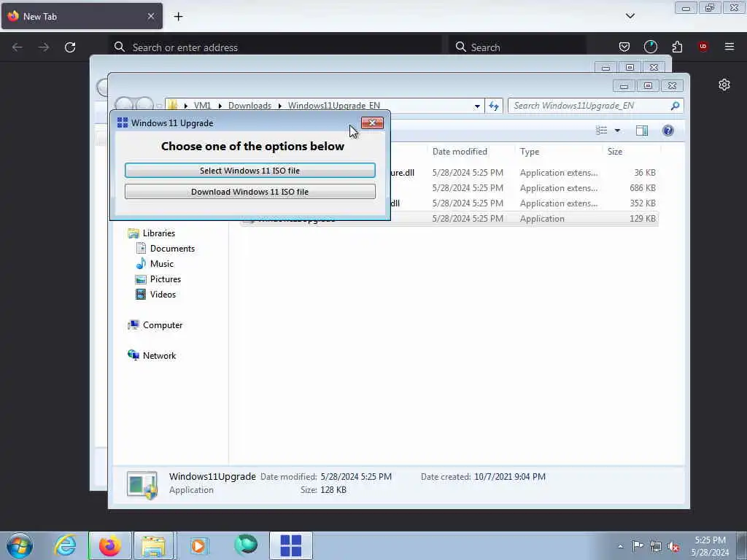This screenshot has width=747, height=560.
Task: Expand the address bar history dropdown
Action: 477,106
